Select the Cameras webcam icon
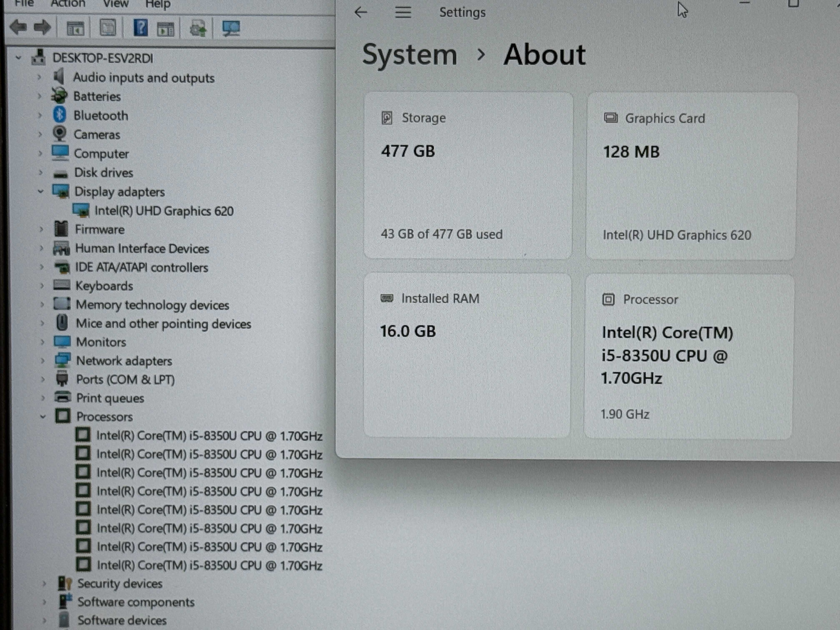 [x=60, y=134]
